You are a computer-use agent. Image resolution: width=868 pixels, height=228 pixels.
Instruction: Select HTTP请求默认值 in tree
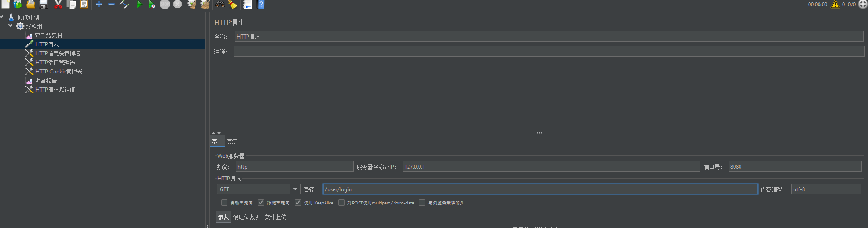55,90
